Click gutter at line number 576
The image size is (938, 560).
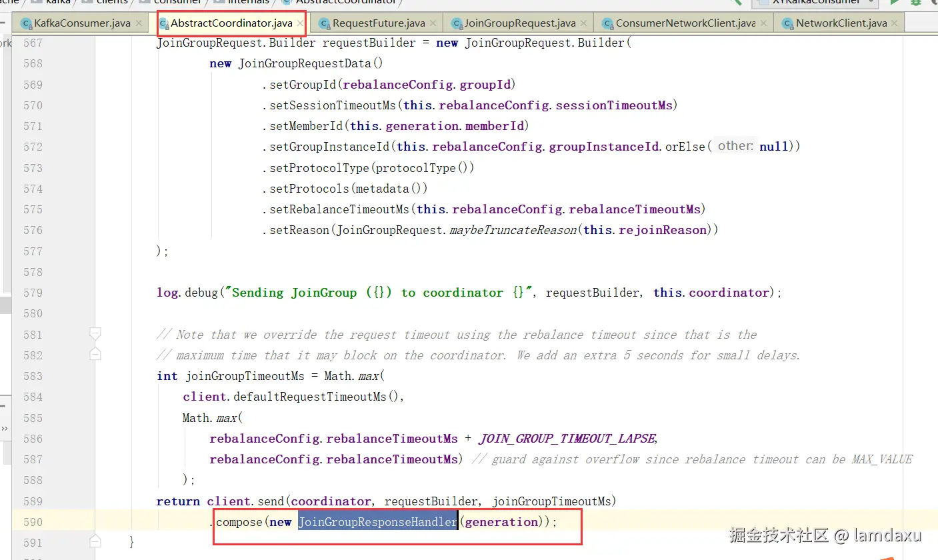tap(33, 230)
